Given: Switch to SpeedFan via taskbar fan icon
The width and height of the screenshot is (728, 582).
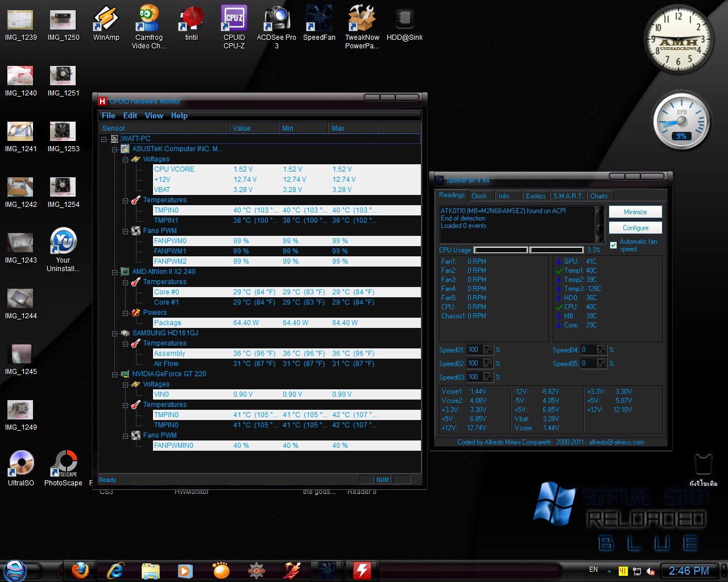Looking at the screenshot, I should pyautogui.click(x=327, y=570).
